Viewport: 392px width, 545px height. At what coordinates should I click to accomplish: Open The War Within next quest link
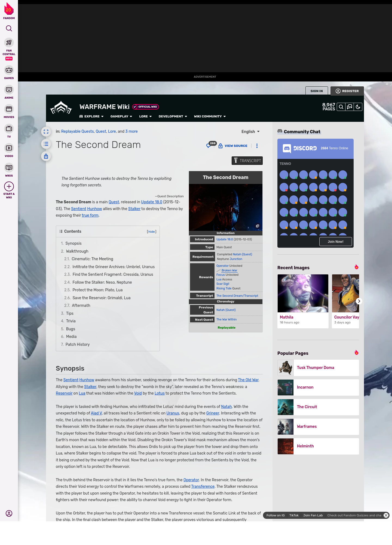click(226, 319)
